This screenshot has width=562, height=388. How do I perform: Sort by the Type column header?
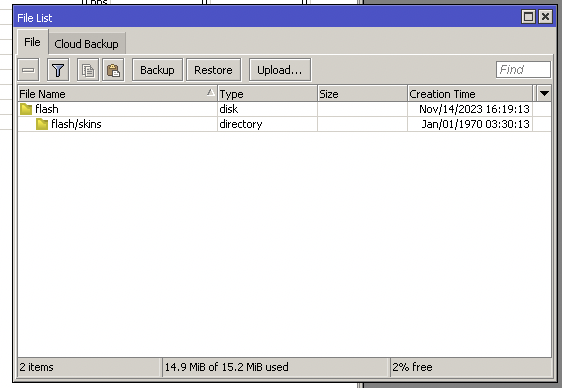[267, 94]
